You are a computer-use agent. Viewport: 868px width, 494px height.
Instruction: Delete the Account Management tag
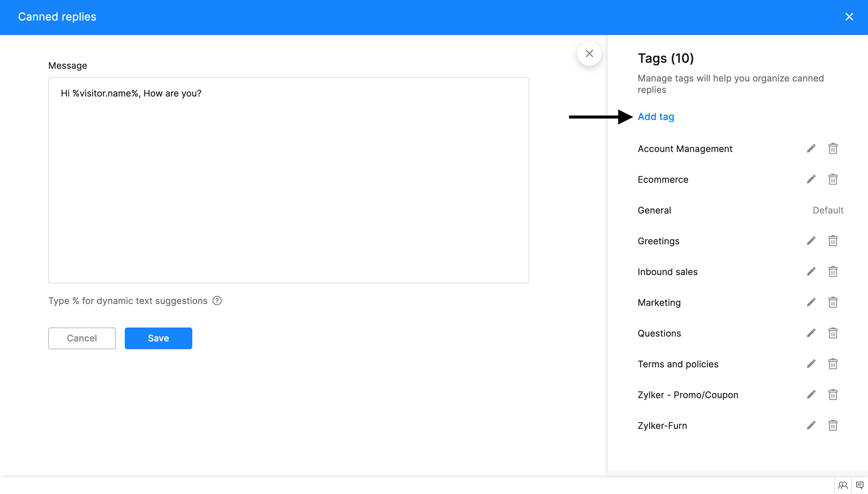click(x=833, y=149)
